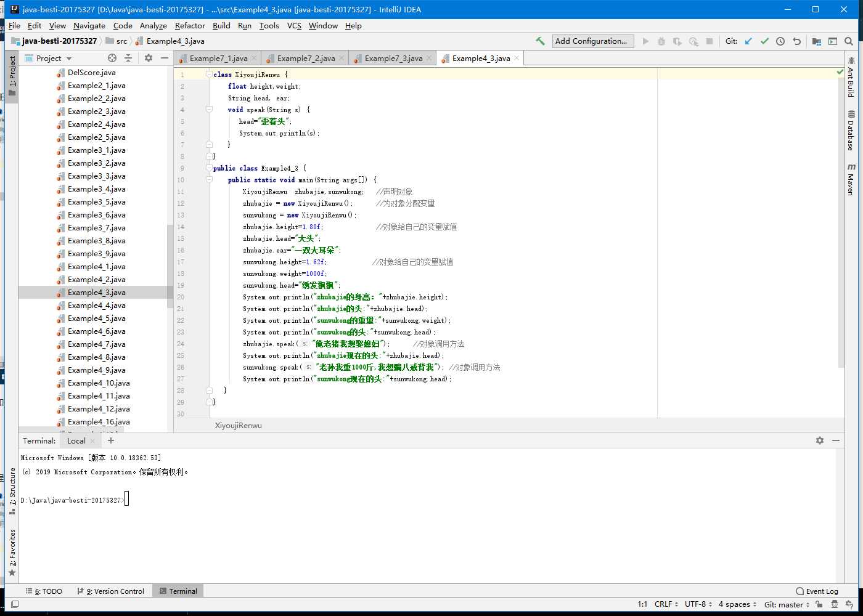Viewport: 863px width, 616px height.
Task: Open the Git: master branch dropdown
Action: [787, 604]
